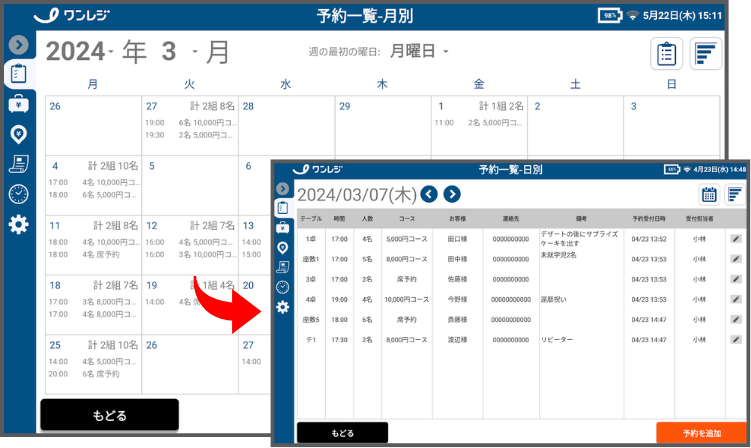Select the location pin icon in the monthly sidebar

point(19,134)
